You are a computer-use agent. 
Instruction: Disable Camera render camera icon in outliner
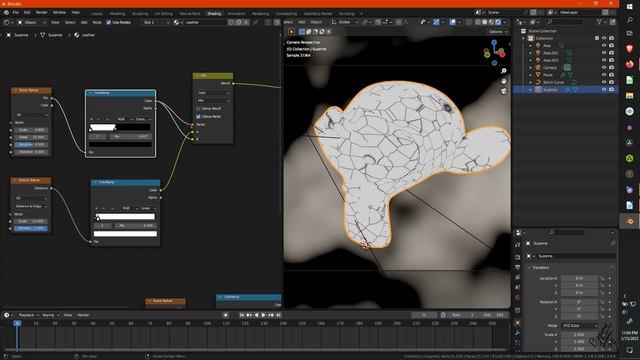pyautogui.click(x=611, y=68)
